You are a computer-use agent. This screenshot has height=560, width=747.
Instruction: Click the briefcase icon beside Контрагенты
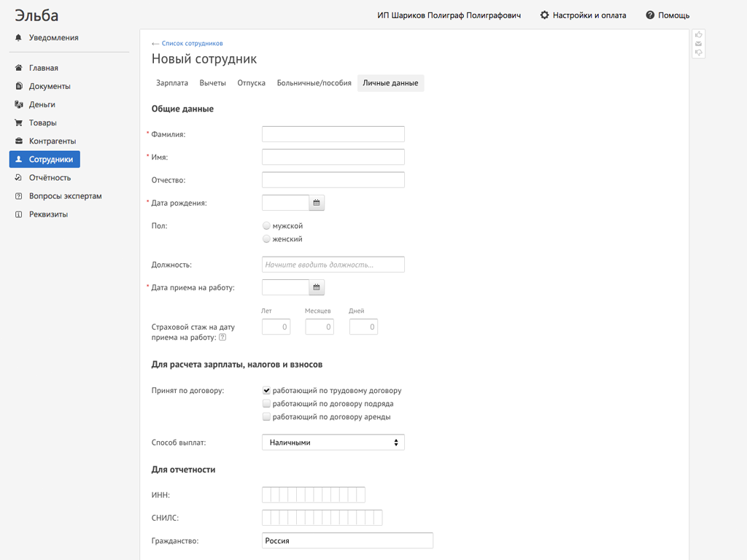tap(18, 141)
